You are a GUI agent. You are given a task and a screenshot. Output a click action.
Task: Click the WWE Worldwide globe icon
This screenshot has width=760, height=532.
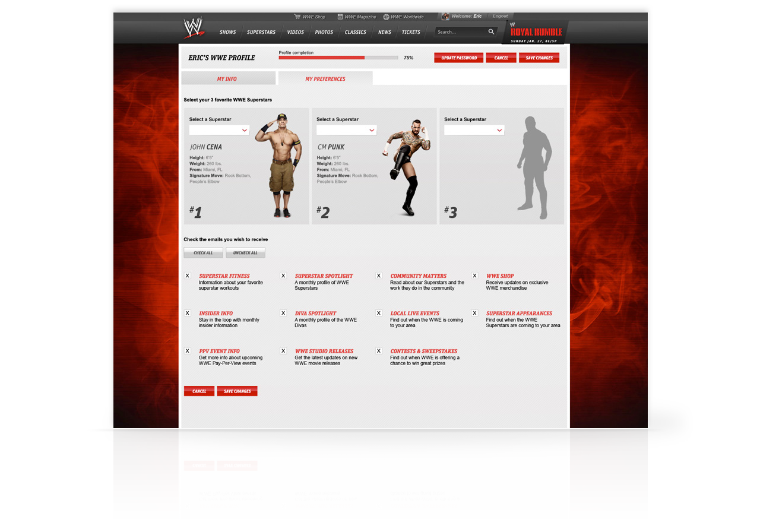click(x=386, y=17)
